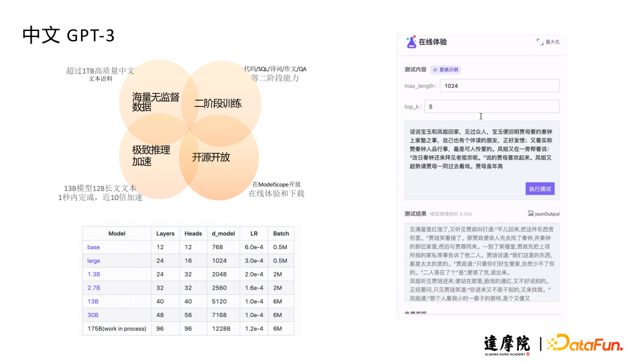Click the 在线体验和下载 caption
The width and height of the screenshot is (644, 363).
click(x=277, y=193)
